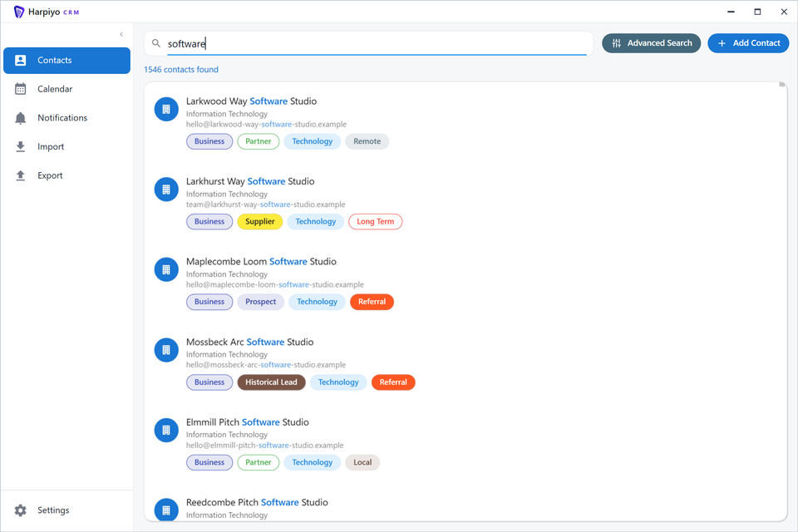Click the Technology tag on Mossbeck Arc
Viewport: 798px width, 532px height.
[x=338, y=382]
